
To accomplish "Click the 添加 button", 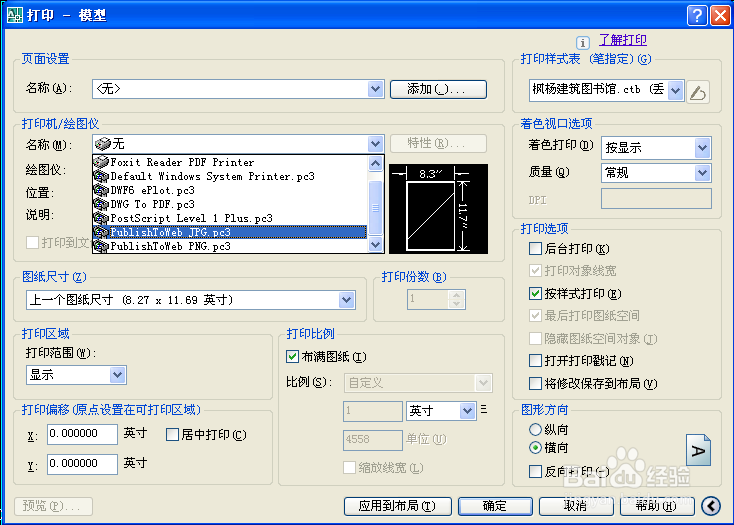I will 438,89.
